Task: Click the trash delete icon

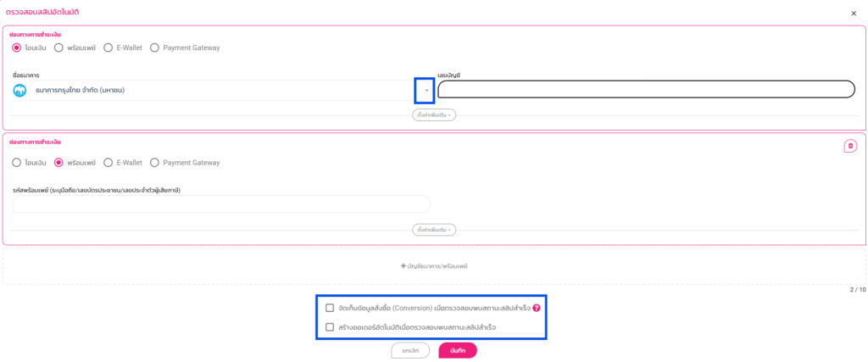Action: [x=850, y=146]
